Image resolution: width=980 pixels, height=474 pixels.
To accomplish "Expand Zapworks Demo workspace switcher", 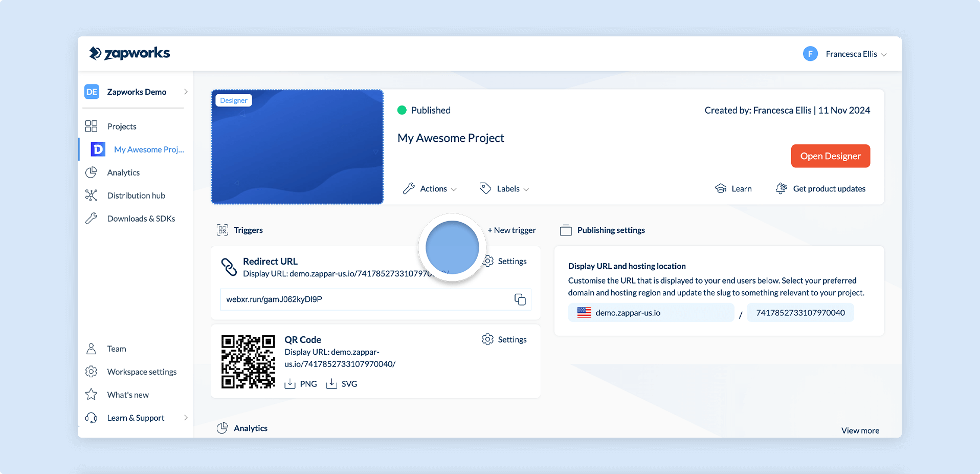I will (136, 92).
